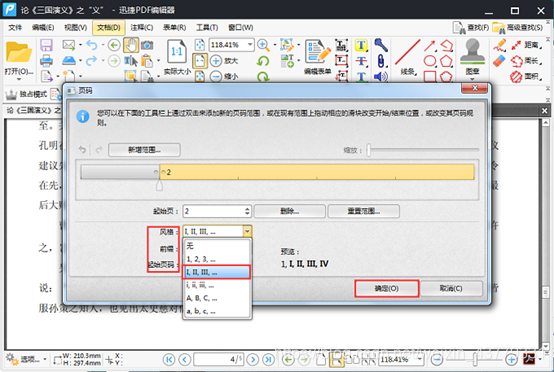This screenshot has width=554, height=372.
Task: Click the distance 距离 measure tool
Action: (x=526, y=45)
